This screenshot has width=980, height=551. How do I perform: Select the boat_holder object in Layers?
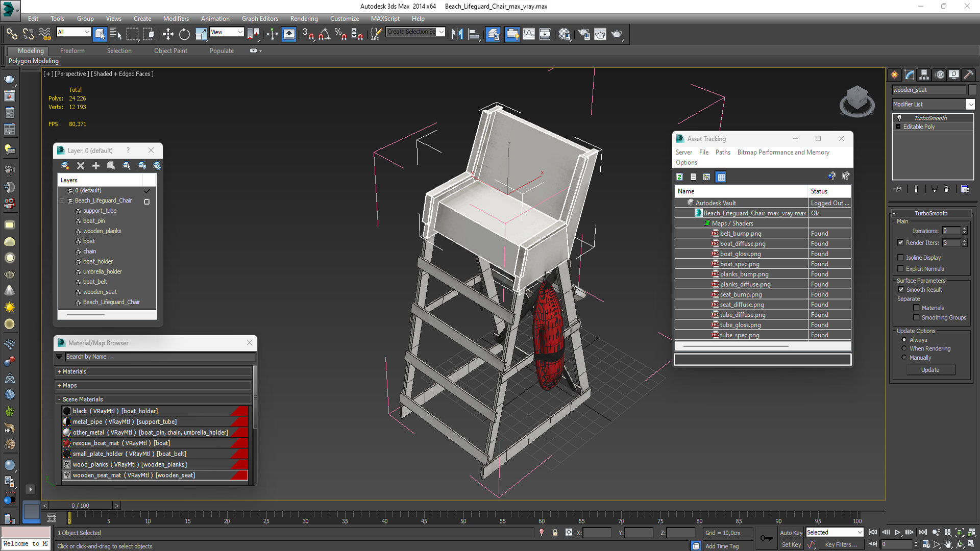(x=97, y=261)
